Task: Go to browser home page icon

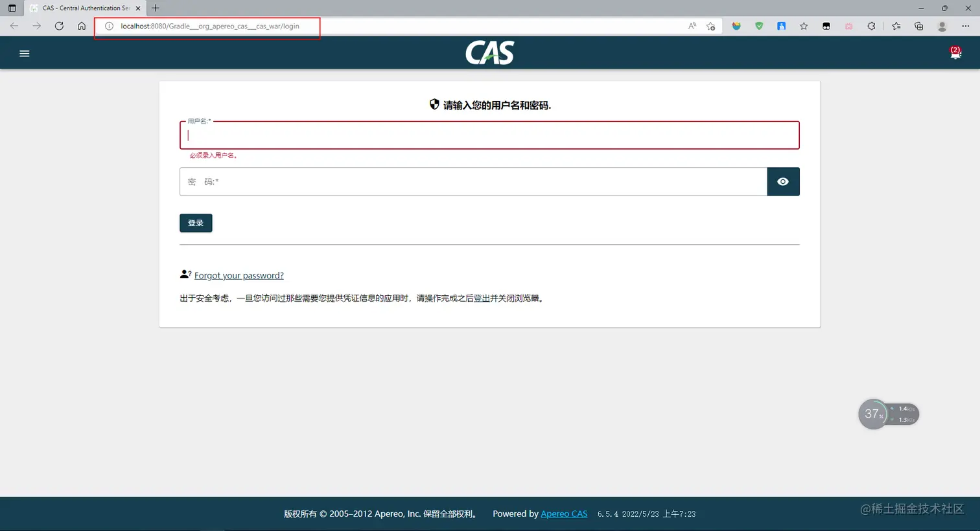Action: (x=82, y=26)
